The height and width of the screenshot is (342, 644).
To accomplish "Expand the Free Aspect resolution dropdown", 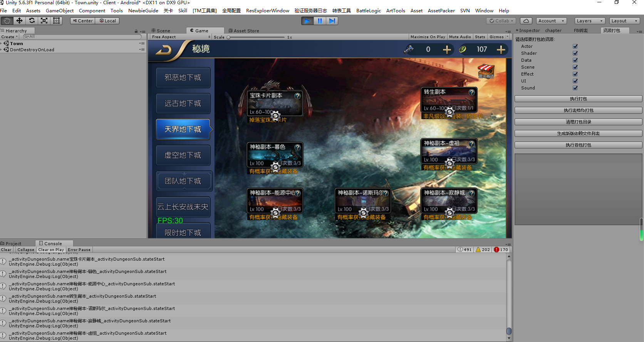I will coord(181,37).
